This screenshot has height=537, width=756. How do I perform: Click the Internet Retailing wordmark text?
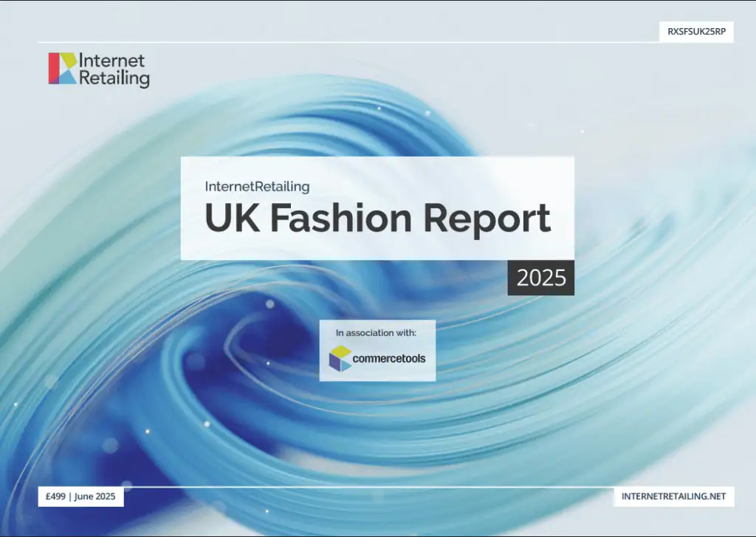[114, 69]
